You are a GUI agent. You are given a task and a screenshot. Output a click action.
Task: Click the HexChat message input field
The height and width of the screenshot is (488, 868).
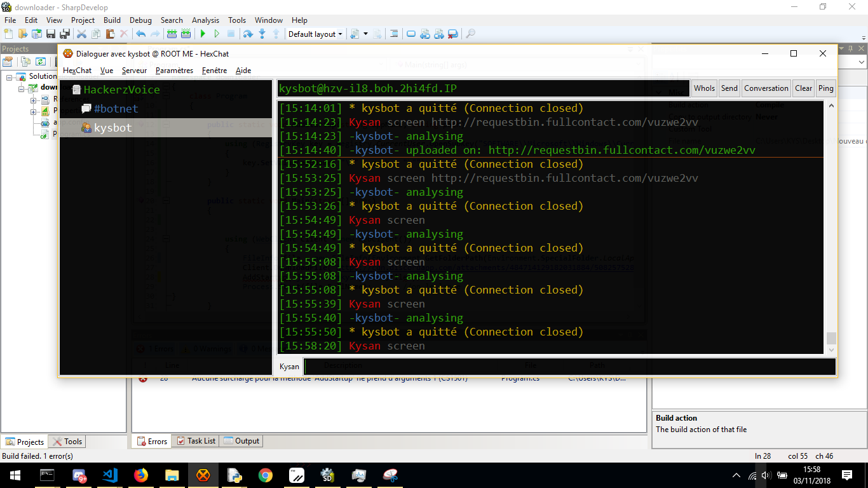569,367
